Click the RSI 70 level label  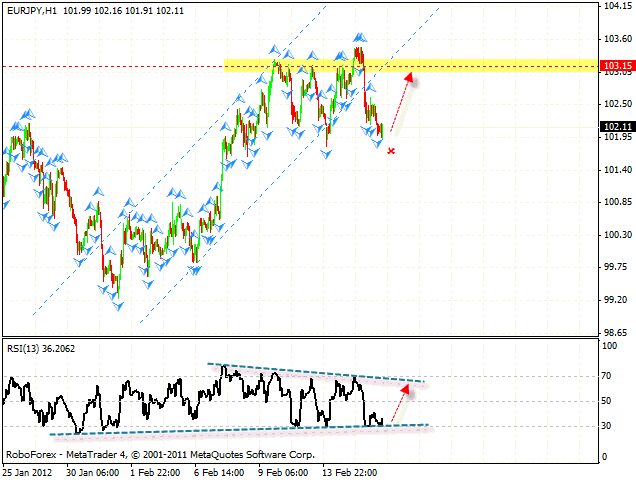coord(606,376)
